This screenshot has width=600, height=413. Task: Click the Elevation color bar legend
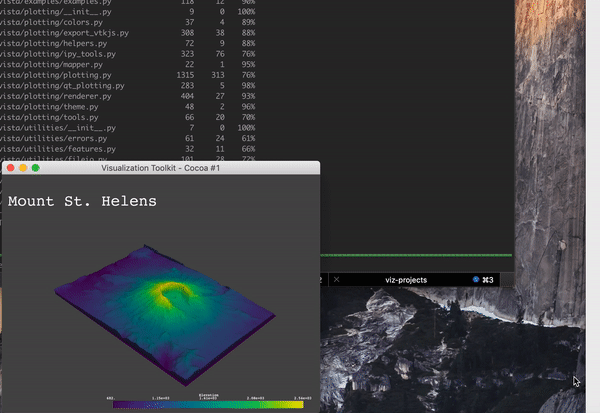(x=209, y=402)
